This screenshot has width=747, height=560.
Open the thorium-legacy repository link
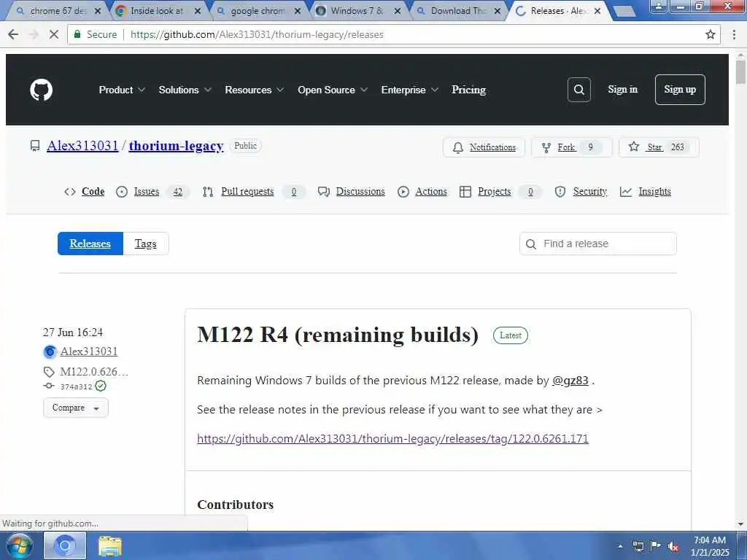click(x=176, y=146)
